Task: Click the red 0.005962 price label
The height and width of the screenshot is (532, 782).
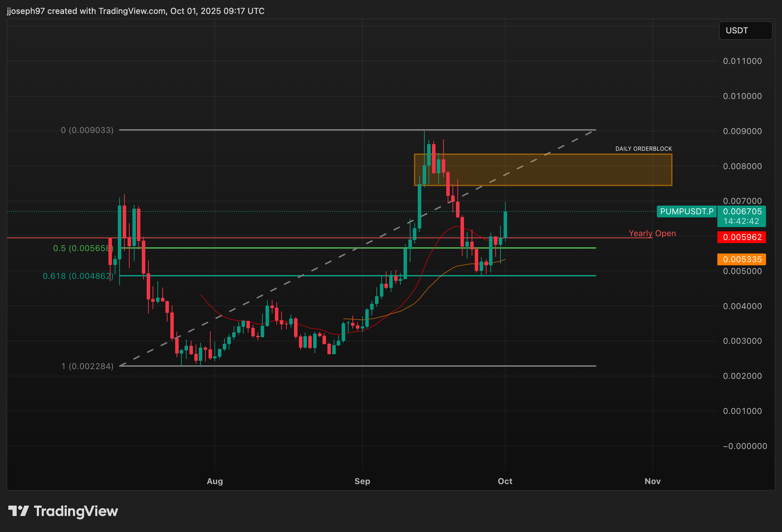Action: tap(742, 237)
